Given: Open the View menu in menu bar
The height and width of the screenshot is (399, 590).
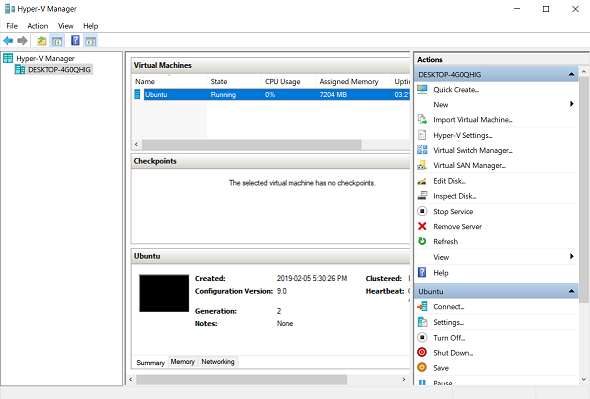Looking at the screenshot, I should (65, 26).
